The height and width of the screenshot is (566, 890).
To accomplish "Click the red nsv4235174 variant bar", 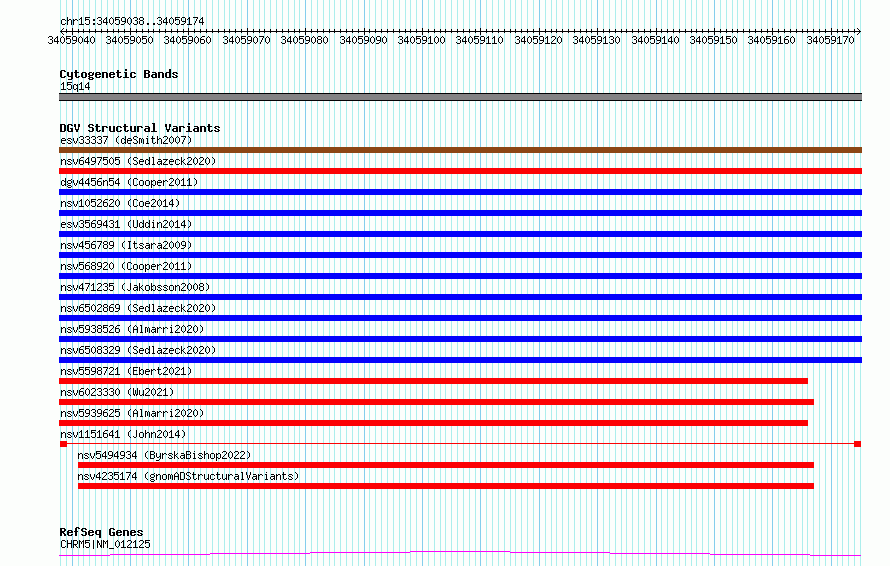I will coord(446,486).
